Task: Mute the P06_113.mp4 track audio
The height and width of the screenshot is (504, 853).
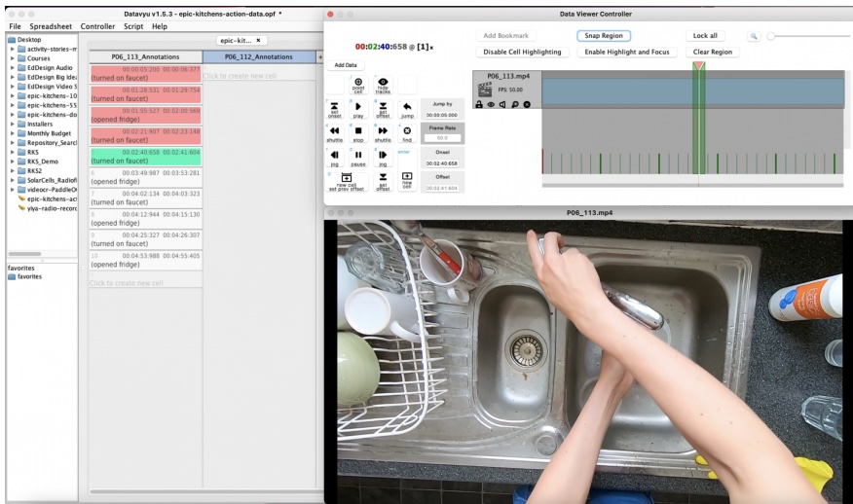Action: tap(502, 104)
